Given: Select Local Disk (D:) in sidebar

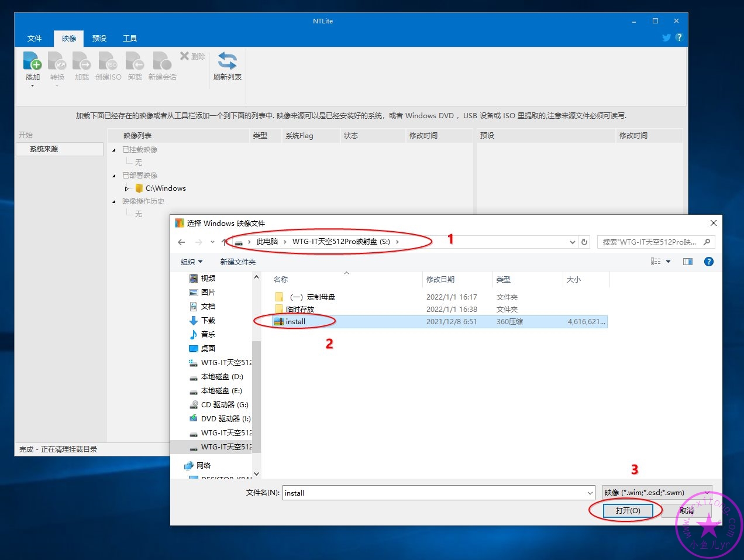Looking at the screenshot, I should pos(222,377).
